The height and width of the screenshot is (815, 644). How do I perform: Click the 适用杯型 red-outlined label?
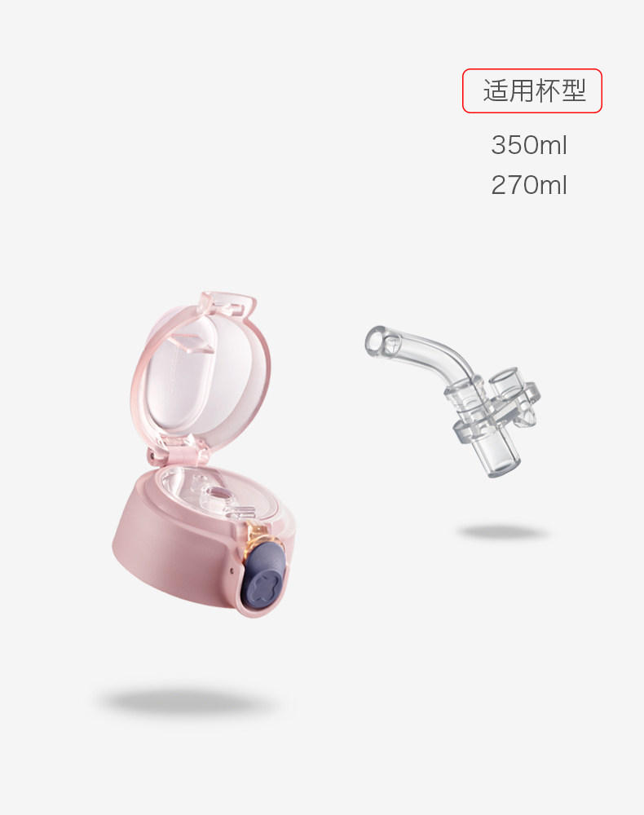[x=532, y=90]
